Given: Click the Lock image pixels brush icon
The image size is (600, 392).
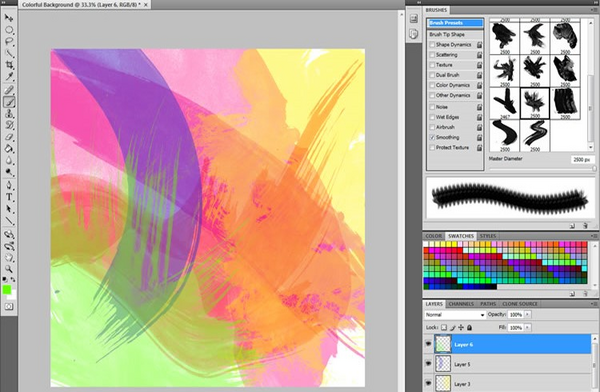Looking at the screenshot, I should click(x=453, y=328).
